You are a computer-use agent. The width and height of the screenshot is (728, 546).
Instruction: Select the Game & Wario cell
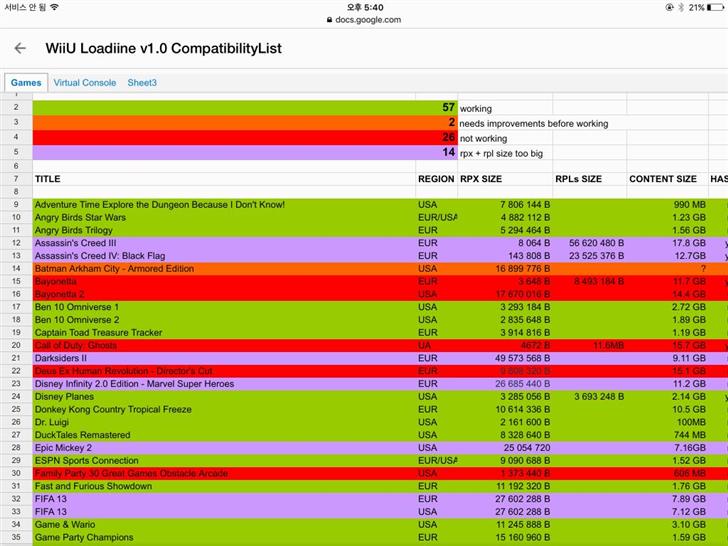(x=224, y=525)
